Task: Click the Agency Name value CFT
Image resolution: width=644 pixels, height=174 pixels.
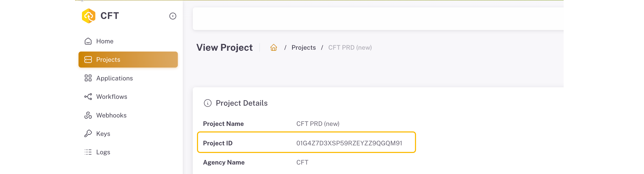Action: (x=302, y=162)
